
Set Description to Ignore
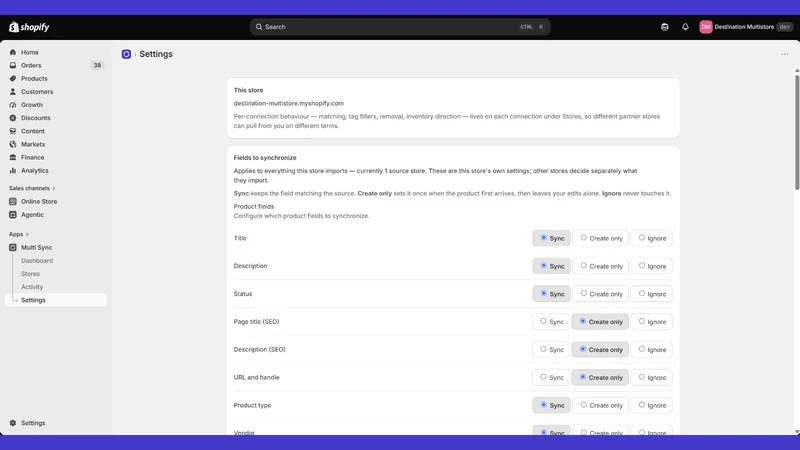click(652, 266)
